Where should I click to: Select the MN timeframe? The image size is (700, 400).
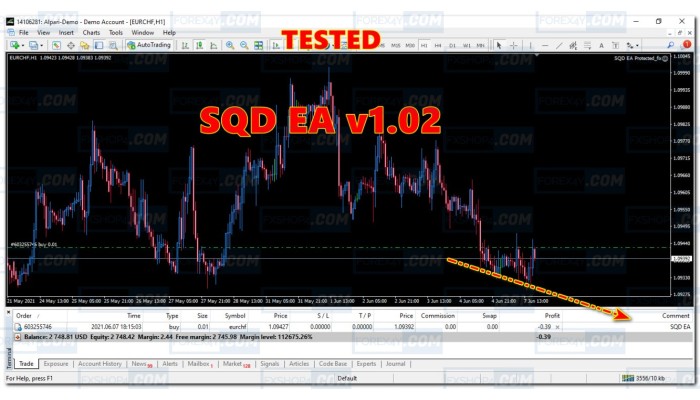pos(480,46)
